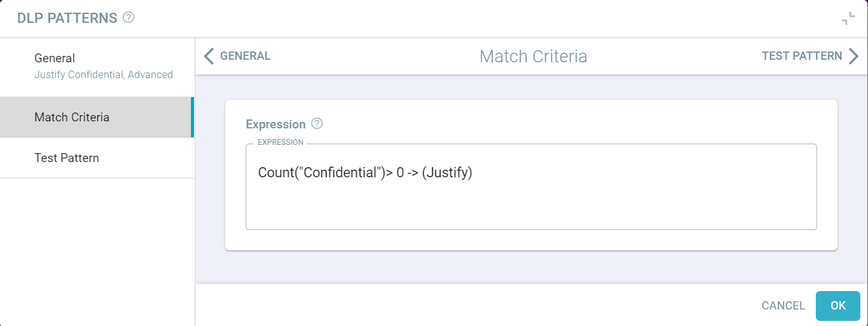Collapse the dialog with the shrink icon
The height and width of the screenshot is (326, 868).
coord(848,19)
